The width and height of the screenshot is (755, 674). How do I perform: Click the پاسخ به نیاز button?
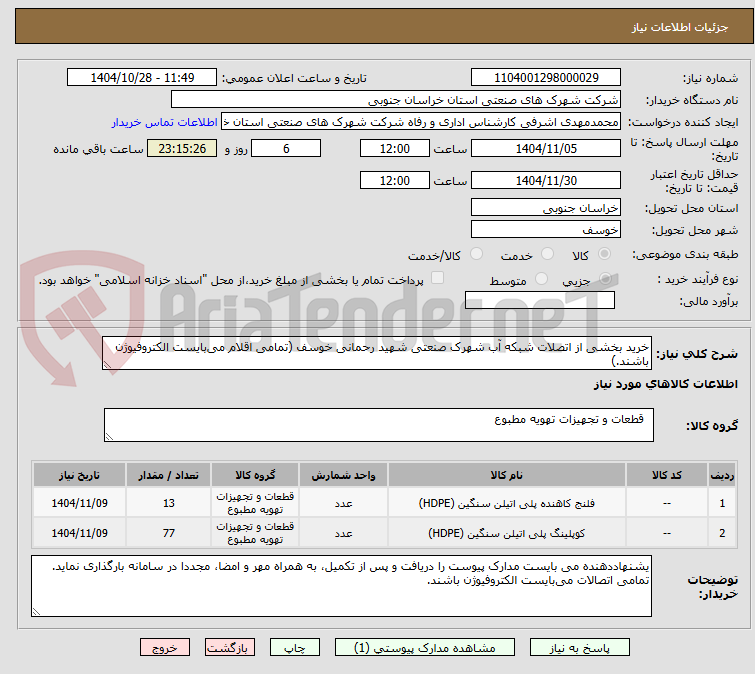579,648
